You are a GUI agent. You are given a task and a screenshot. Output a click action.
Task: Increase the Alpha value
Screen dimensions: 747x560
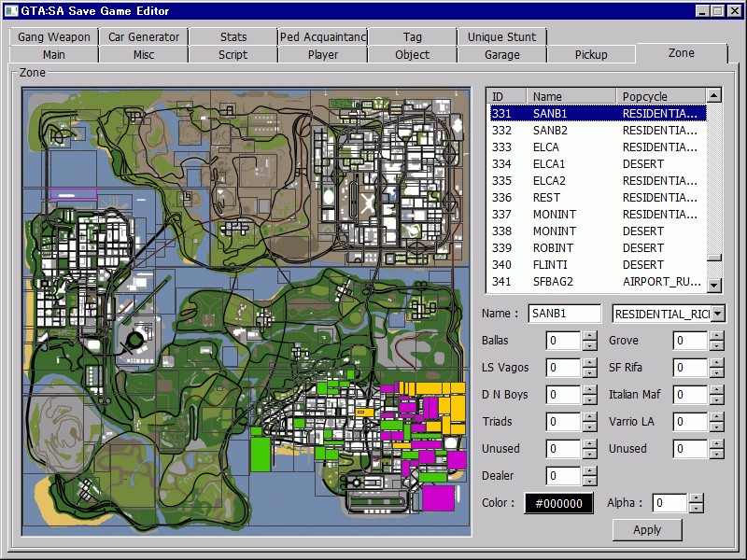coord(696,498)
